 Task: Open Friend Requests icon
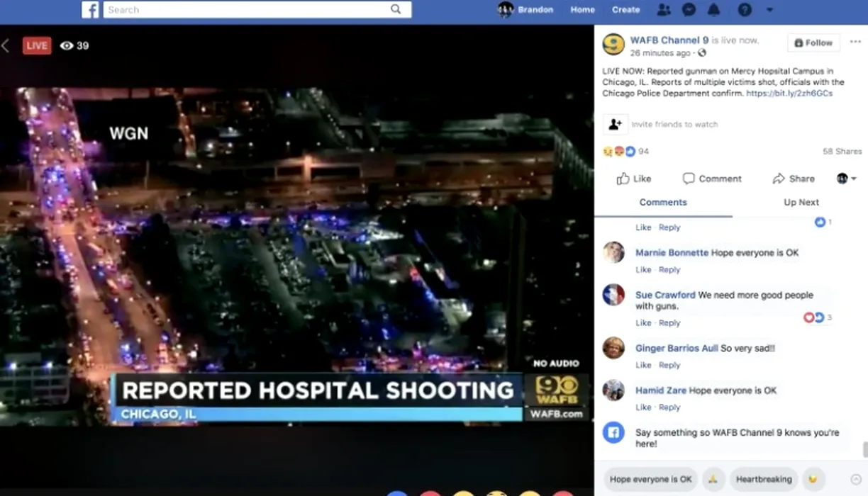[x=664, y=10]
